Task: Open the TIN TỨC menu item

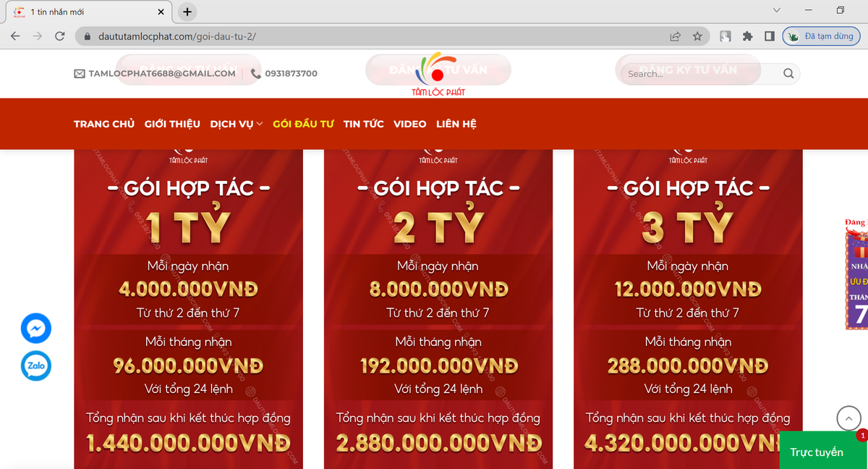Action: click(x=363, y=124)
